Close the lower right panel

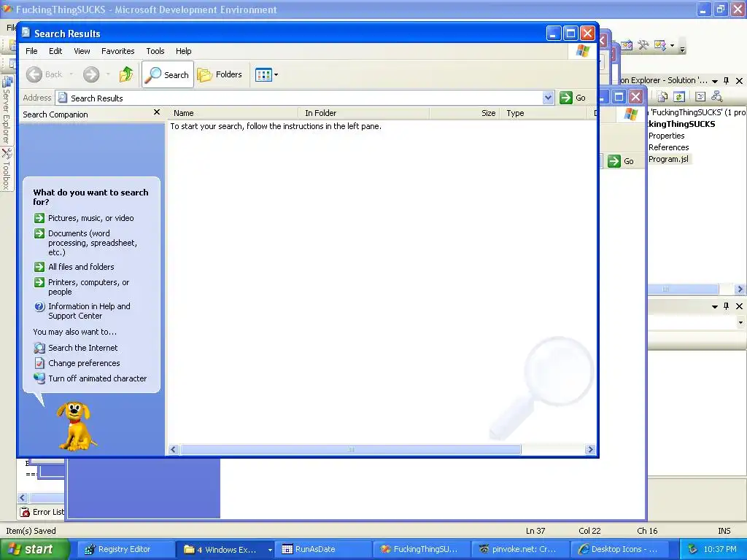pyautogui.click(x=739, y=306)
